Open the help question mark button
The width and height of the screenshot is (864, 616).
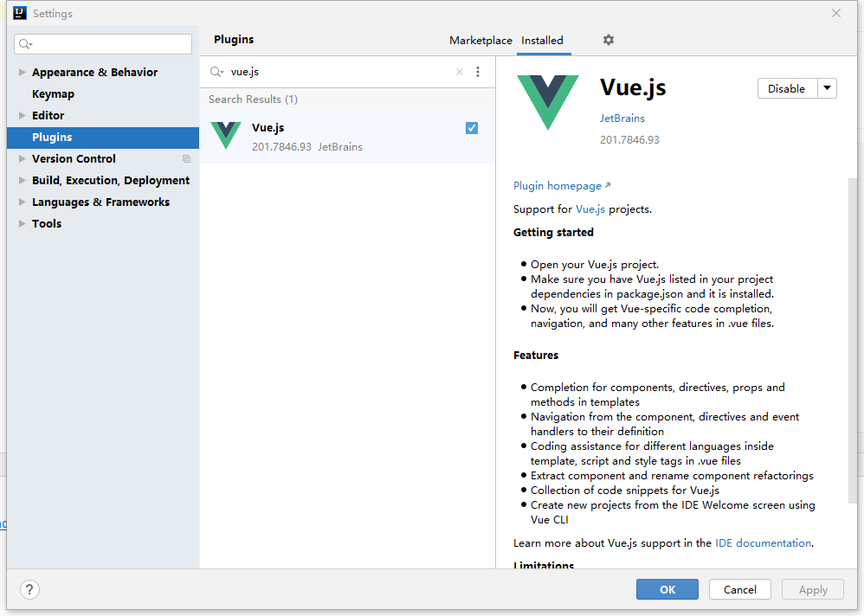[x=29, y=589]
